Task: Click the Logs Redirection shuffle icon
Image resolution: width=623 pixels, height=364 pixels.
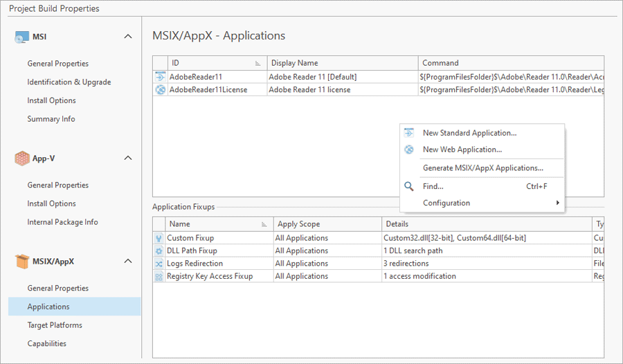Action: 159,264
